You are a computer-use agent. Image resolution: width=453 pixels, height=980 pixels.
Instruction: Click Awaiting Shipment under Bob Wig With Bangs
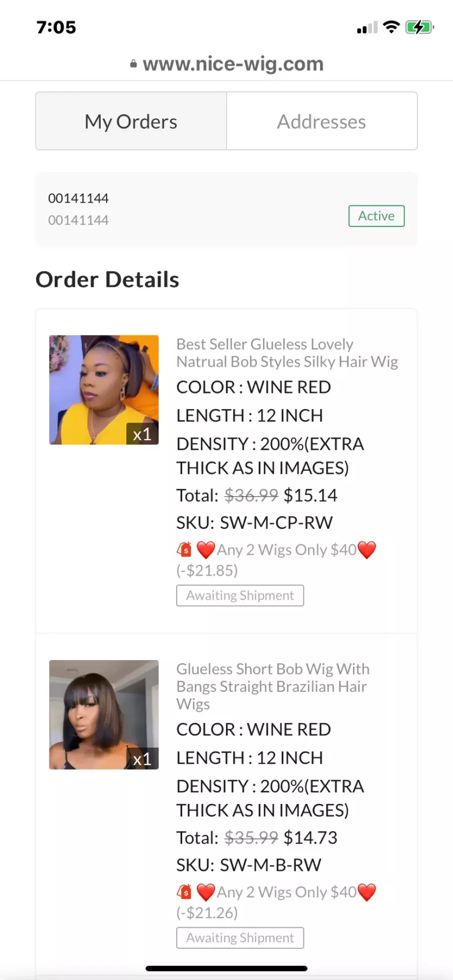click(240, 938)
